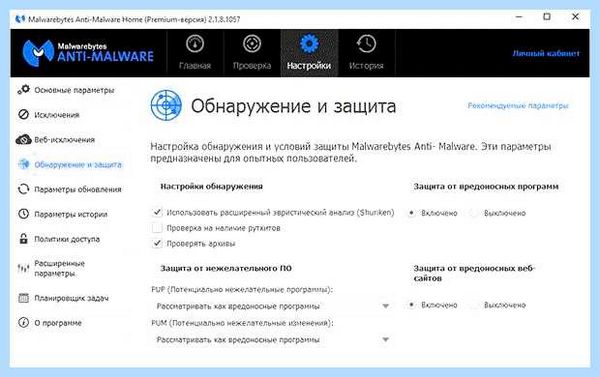The width and height of the screenshot is (600, 377).
Task: Click the Настройки gear icon
Action: pos(309,43)
